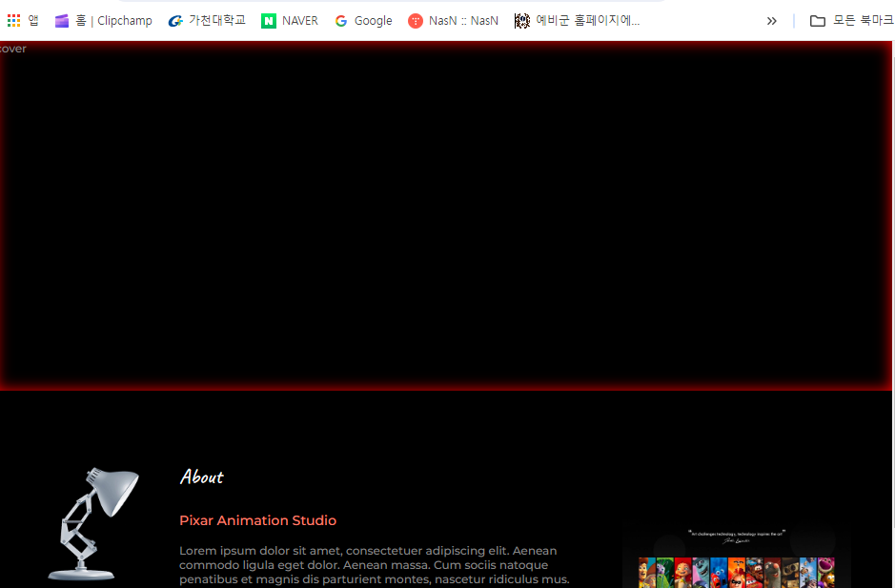Open the 모든 북마크 folder
This screenshot has width=895, height=588.
[851, 21]
